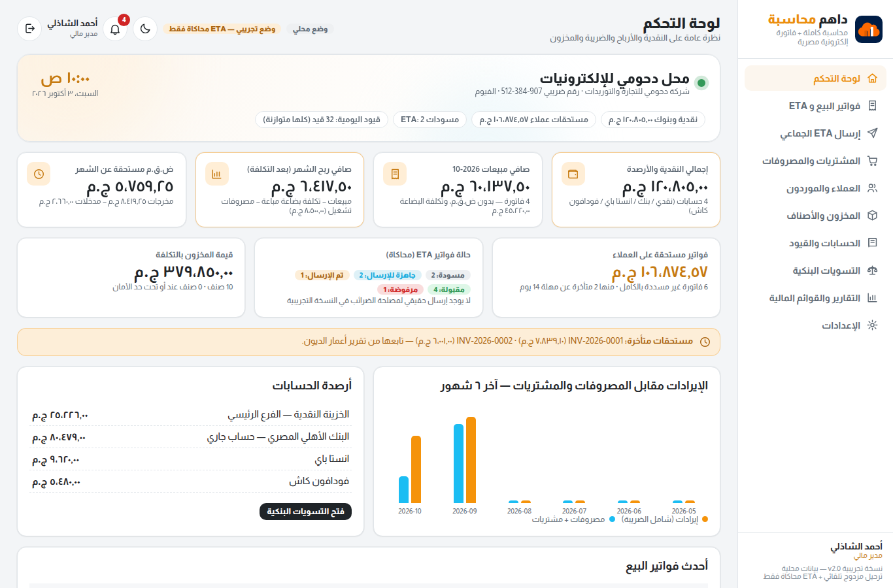Click the قيود اليومية: 32 قيد chip
The image size is (893, 588).
(322, 120)
